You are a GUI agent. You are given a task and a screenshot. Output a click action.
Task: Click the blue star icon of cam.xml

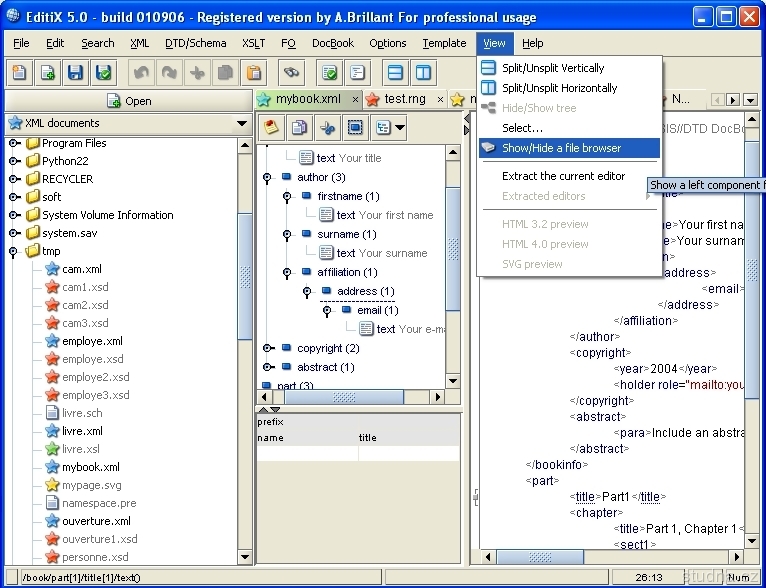[x=52, y=269]
